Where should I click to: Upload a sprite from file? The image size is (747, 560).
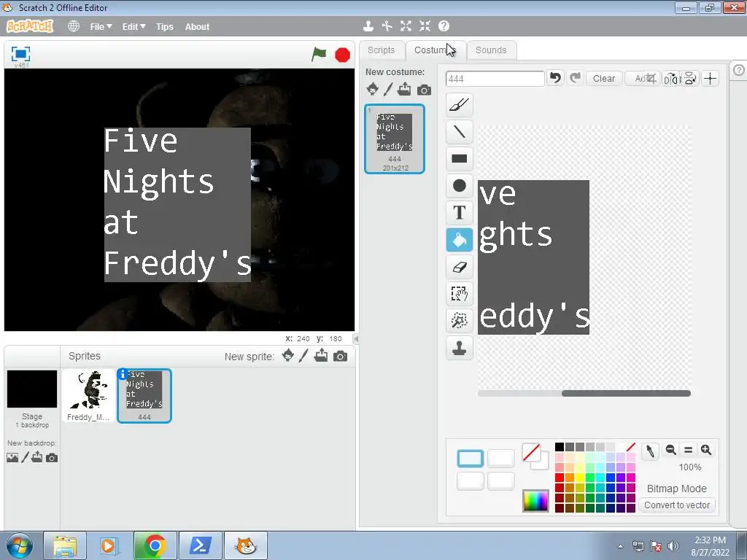point(321,355)
